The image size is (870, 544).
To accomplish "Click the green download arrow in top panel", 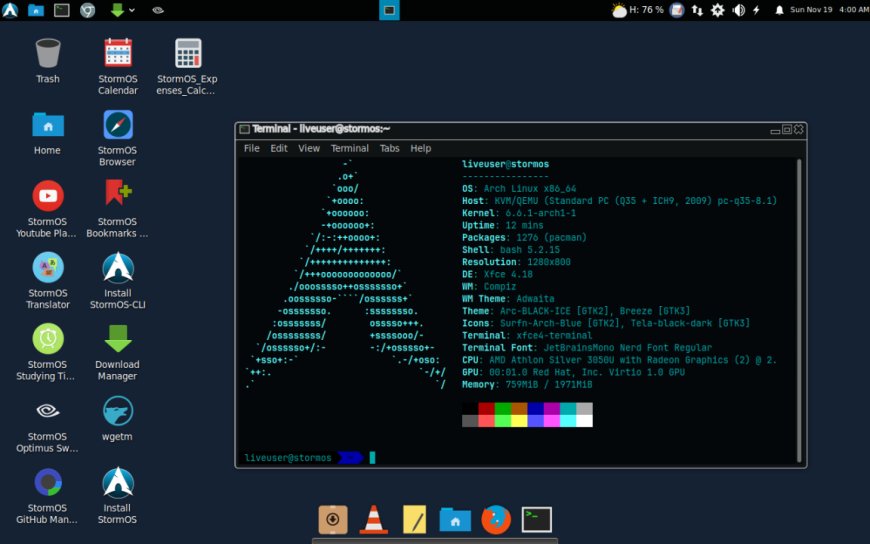I will [117, 10].
